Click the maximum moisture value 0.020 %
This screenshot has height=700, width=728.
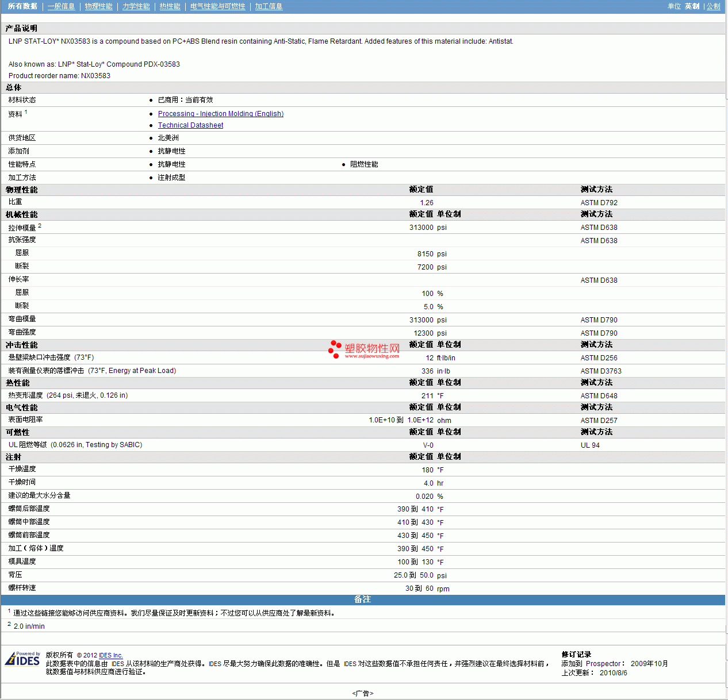[430, 497]
